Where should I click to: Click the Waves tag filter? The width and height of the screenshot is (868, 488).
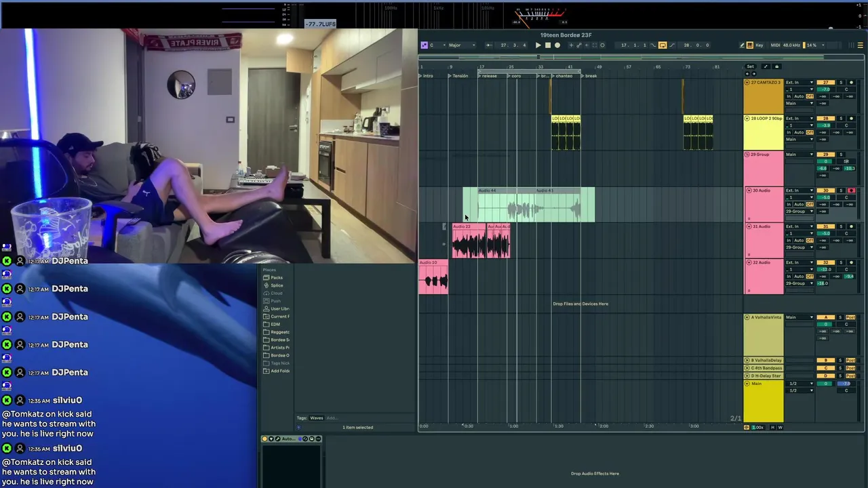[x=317, y=418]
